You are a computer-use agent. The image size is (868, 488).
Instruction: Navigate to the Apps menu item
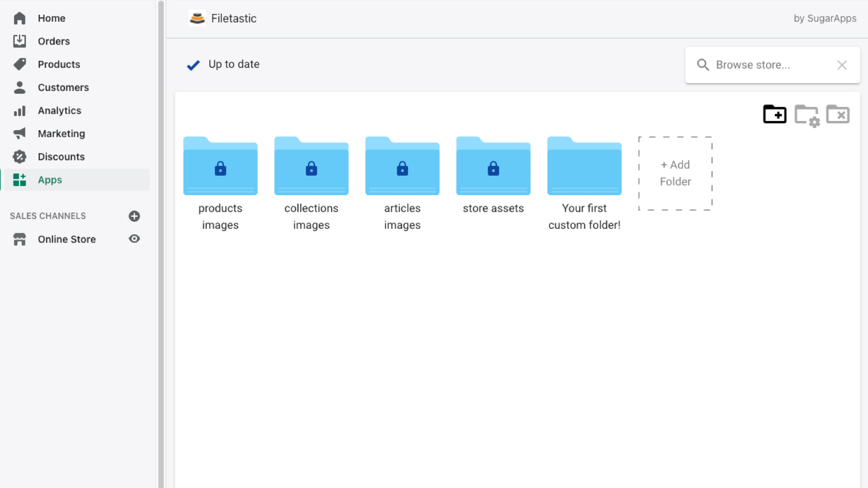(49, 179)
